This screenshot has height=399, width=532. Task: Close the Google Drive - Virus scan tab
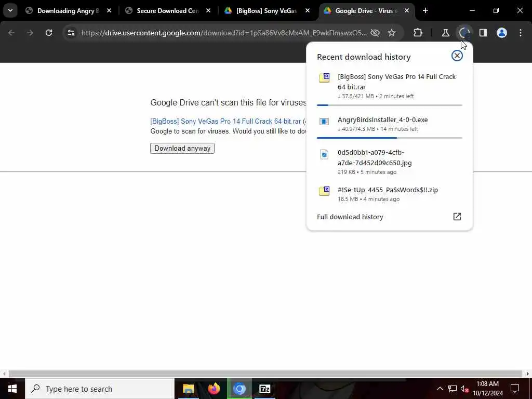coord(407,11)
